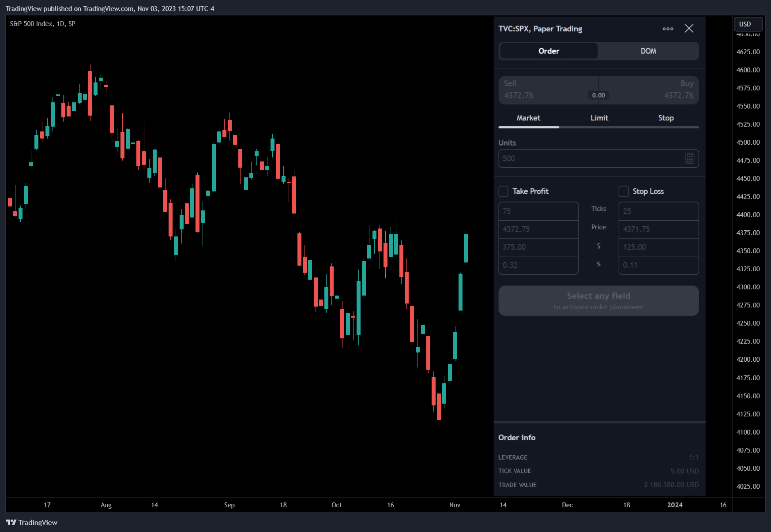Screen dimensions: 771x532
Task: Focus the Units input field
Action: coord(598,158)
